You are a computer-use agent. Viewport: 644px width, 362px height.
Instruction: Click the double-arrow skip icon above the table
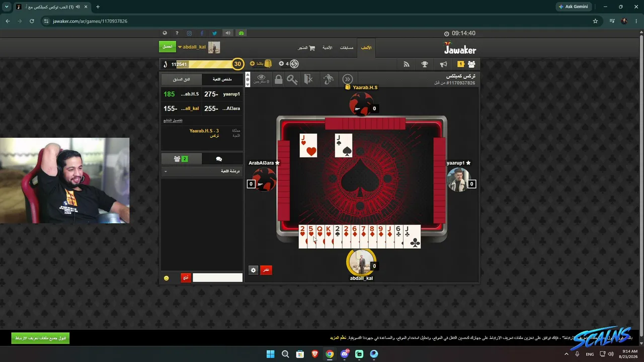tap(347, 79)
